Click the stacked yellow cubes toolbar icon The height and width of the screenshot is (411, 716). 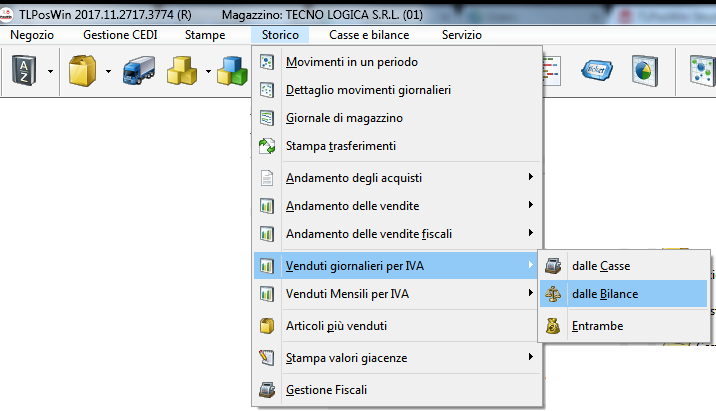pos(183,72)
